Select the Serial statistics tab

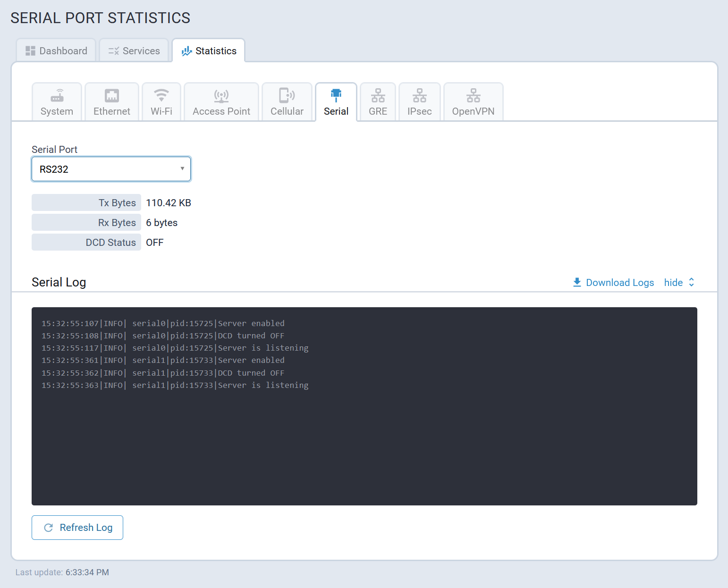[336, 102]
